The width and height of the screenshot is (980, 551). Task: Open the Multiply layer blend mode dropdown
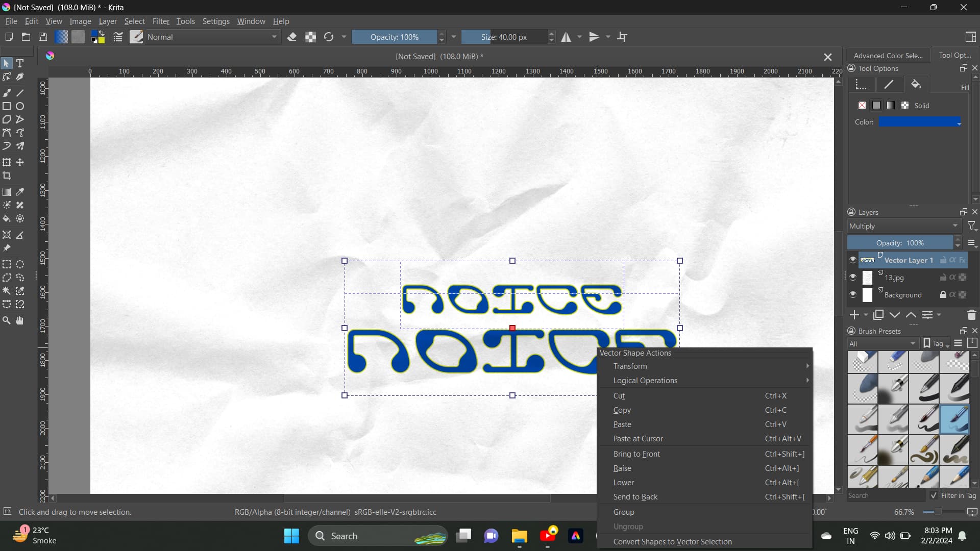[903, 226]
